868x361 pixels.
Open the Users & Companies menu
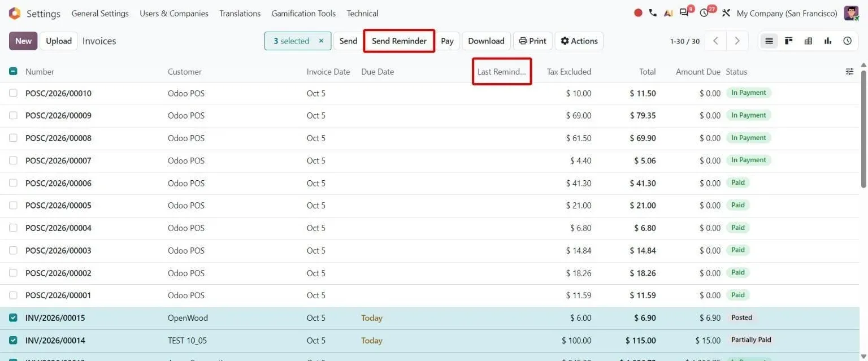click(174, 13)
